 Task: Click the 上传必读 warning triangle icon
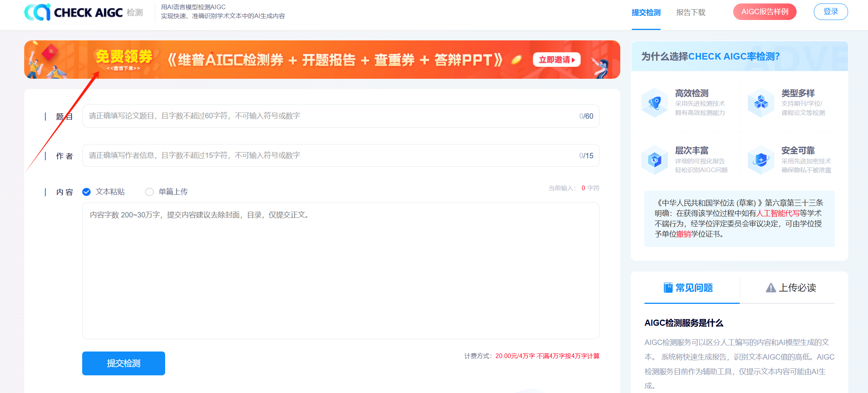point(770,288)
